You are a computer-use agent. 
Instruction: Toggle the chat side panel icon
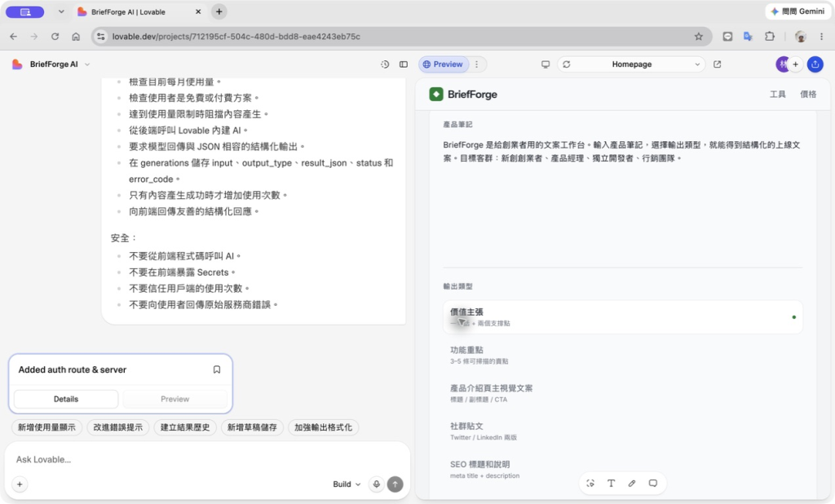pos(404,64)
